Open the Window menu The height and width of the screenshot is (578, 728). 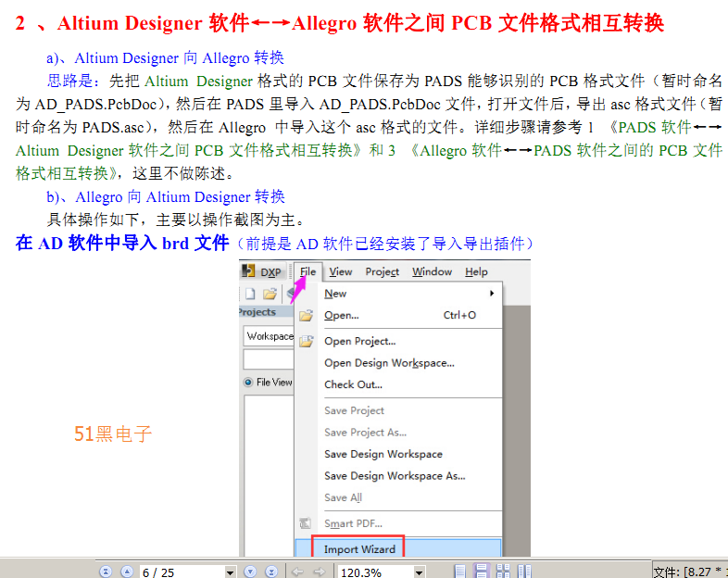432,271
